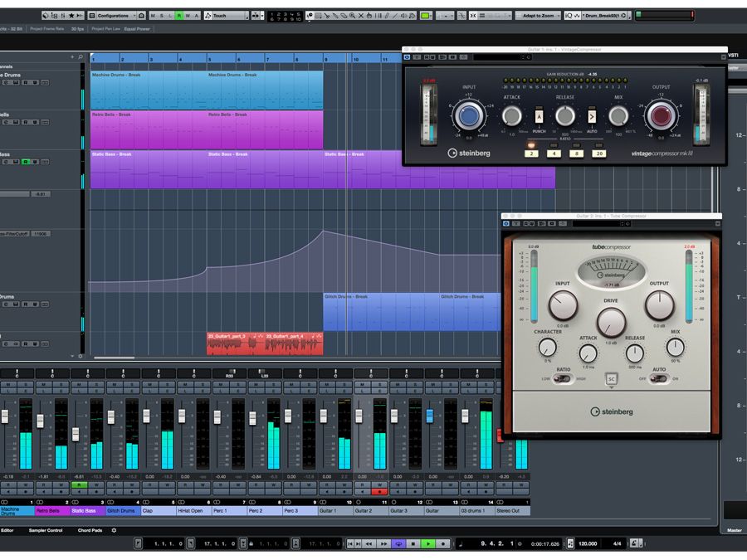Select the Static Bass mixer channel label
The width and height of the screenshot is (747, 560).
click(88, 510)
